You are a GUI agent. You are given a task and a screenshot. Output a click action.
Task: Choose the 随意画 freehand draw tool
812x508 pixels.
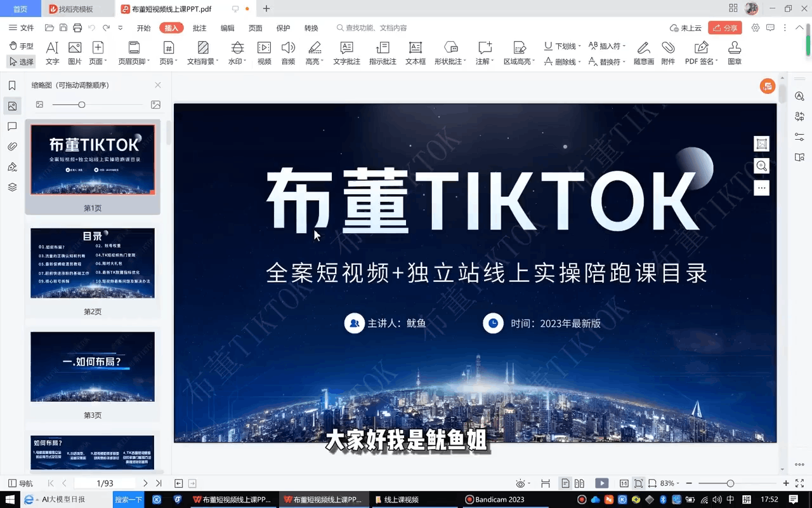pyautogui.click(x=643, y=53)
